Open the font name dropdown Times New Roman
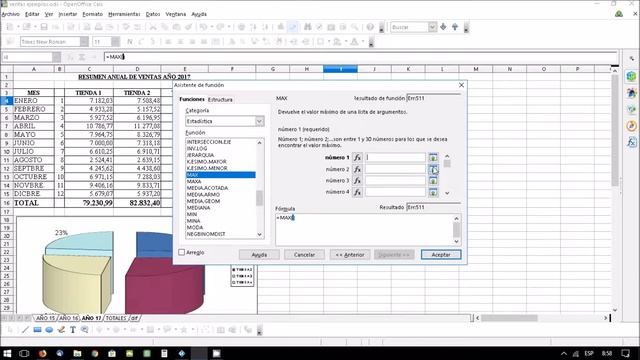Image resolution: width=640 pixels, height=360 pixels. point(84,42)
